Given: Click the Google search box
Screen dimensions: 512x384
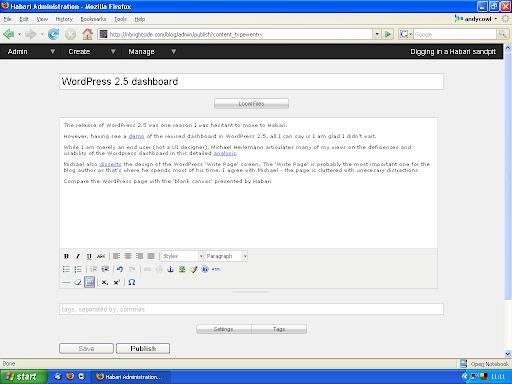Looking at the screenshot, I should coord(455,34).
